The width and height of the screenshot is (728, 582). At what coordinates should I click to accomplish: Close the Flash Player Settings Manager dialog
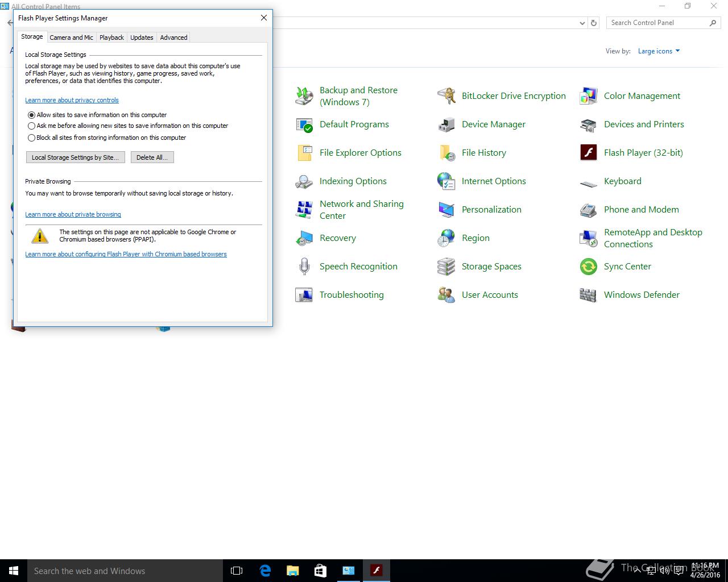pos(264,18)
